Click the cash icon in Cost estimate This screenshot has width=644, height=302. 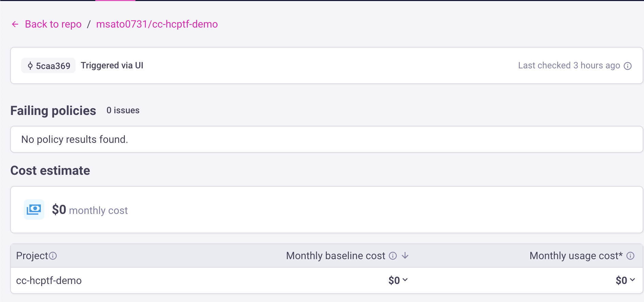click(x=34, y=209)
